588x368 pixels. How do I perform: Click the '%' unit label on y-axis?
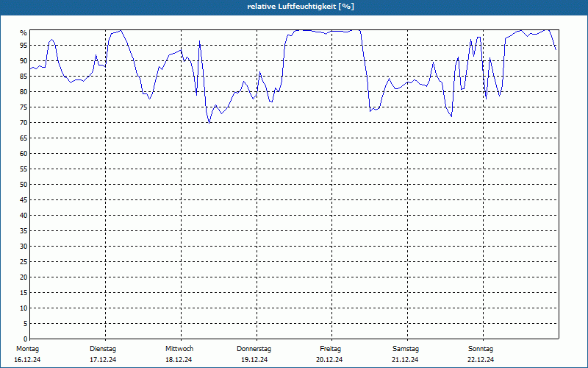point(24,33)
